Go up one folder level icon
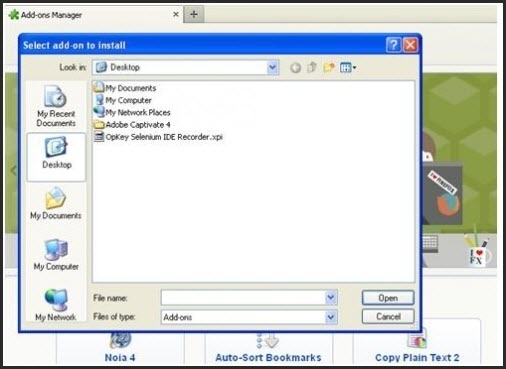The image size is (506, 369). pos(312,67)
